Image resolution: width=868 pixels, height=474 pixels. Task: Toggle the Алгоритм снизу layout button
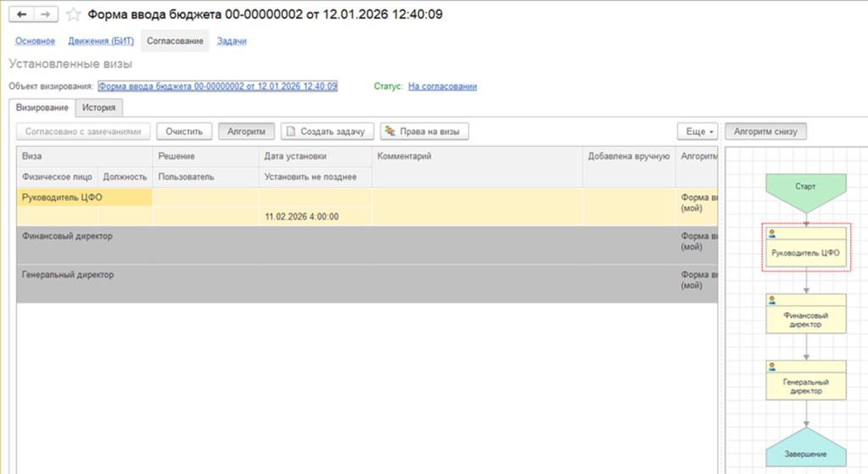[x=765, y=131]
